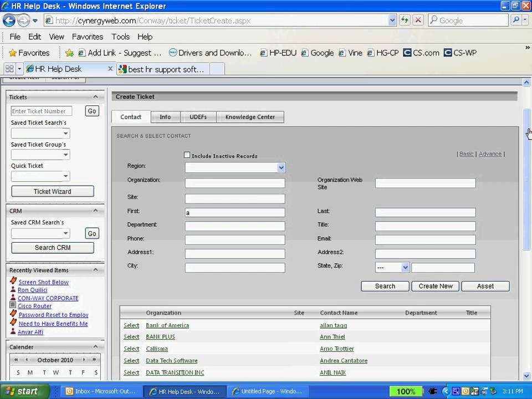Click the Advance search link
The width and height of the screenshot is (532, 399).
490,154
